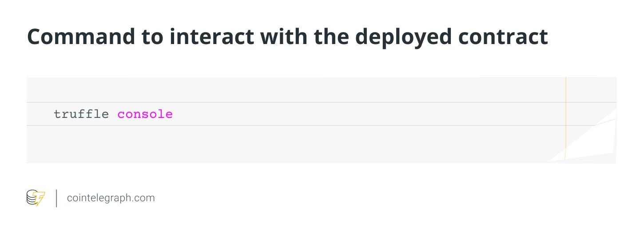Click the vertical divider beside the logo

pyautogui.click(x=56, y=198)
